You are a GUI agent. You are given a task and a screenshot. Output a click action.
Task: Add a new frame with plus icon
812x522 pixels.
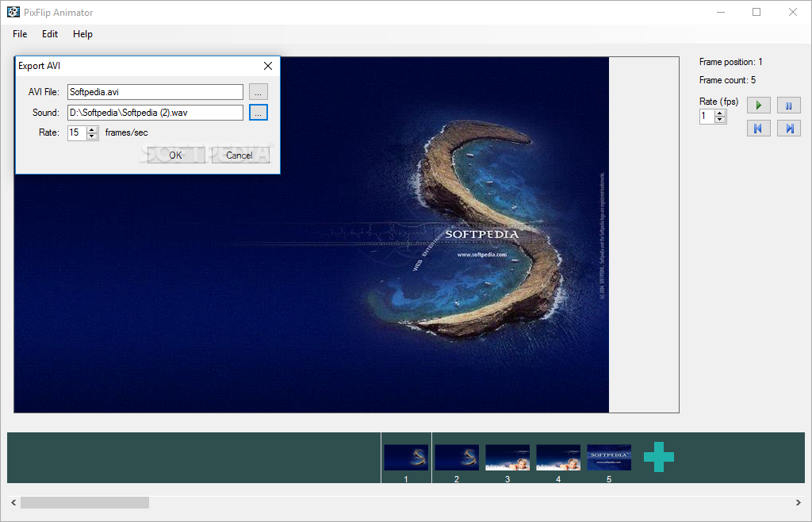659,457
